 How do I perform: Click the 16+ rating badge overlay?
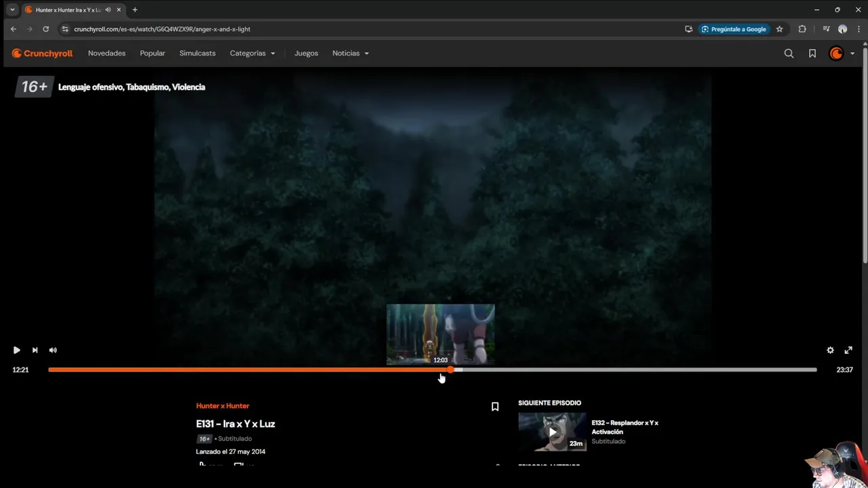pos(34,87)
